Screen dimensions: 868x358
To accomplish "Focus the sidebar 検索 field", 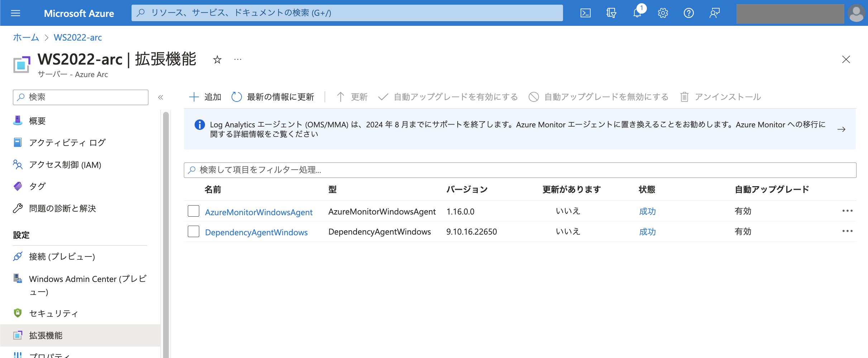I will [x=81, y=97].
